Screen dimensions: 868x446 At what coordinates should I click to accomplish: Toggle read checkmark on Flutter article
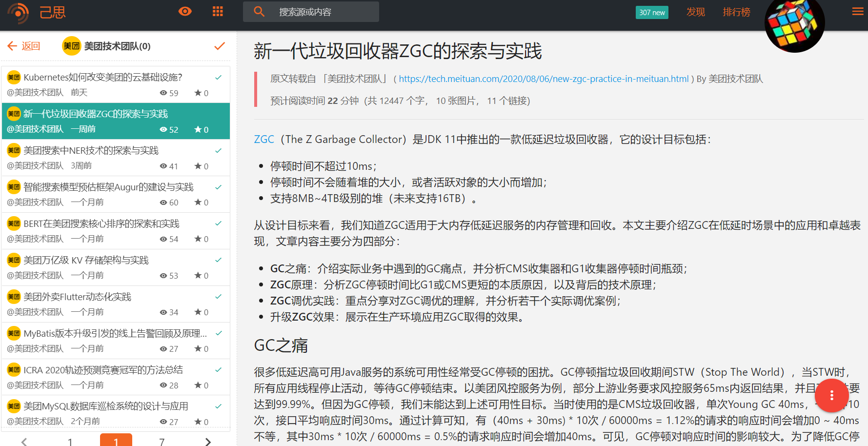pos(219,296)
